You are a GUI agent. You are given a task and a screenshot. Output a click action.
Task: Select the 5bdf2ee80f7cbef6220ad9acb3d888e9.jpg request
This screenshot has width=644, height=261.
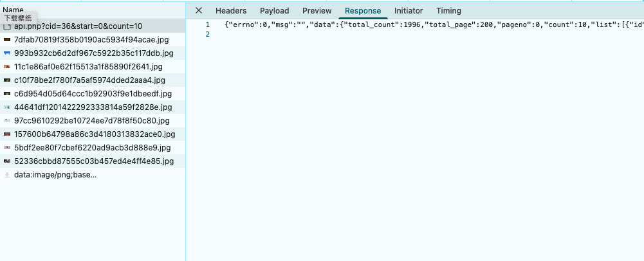coord(93,148)
